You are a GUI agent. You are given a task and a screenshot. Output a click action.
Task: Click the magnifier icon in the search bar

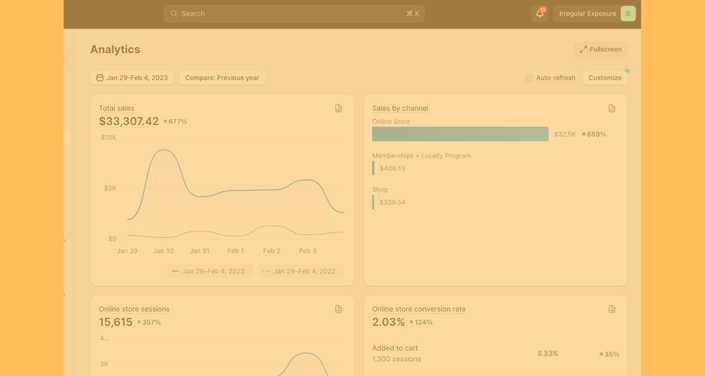(x=174, y=13)
